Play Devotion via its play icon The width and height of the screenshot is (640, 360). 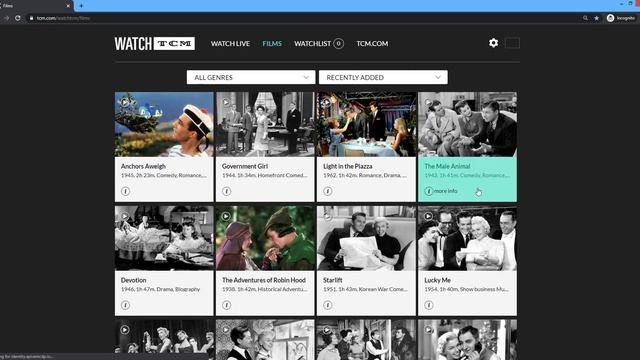pos(125,216)
